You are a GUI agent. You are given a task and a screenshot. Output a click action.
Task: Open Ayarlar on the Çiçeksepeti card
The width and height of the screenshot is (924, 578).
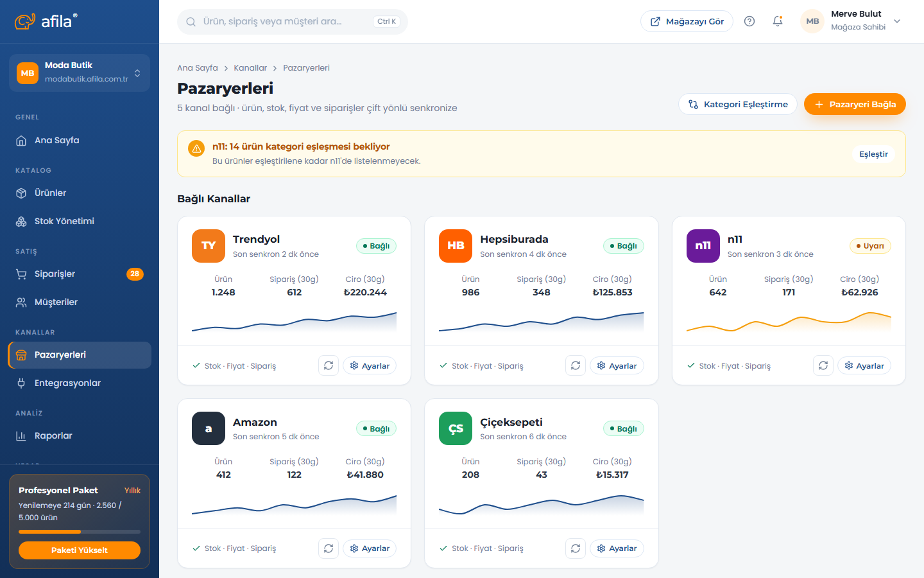617,548
